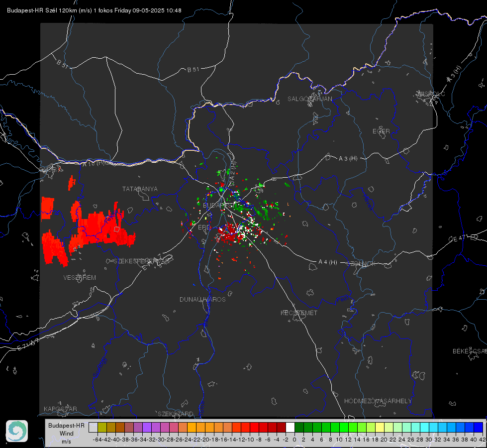Viewport: 487px width, 448px height.
Task: Select the ÉRD town label
Action: point(204,227)
